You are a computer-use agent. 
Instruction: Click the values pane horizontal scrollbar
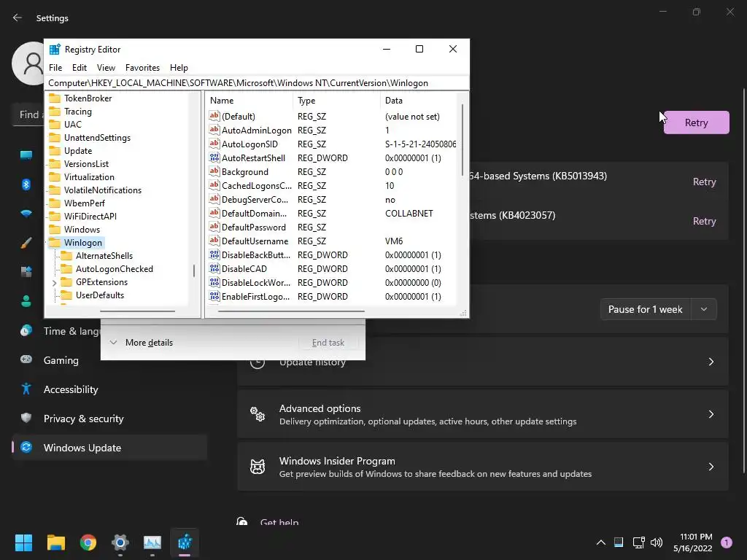pos(291,311)
